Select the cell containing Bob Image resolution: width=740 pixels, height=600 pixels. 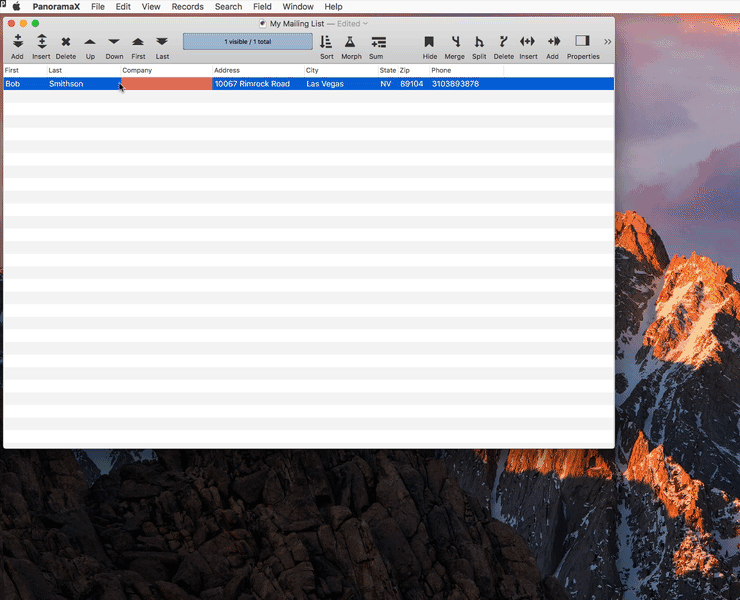coord(25,84)
